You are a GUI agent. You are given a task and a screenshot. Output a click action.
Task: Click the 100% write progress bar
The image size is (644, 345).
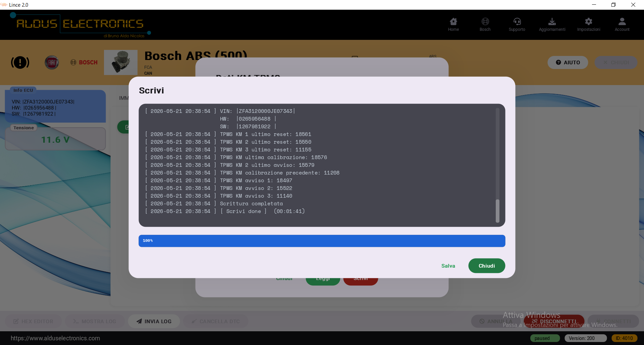coord(322,241)
